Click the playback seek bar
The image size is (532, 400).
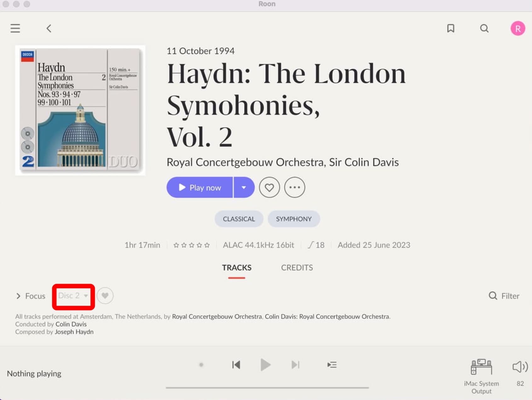267,388
